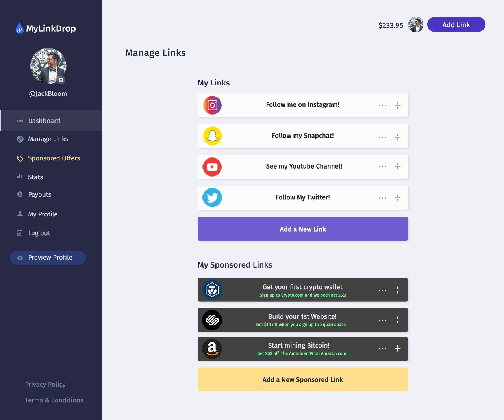Viewport: 504px width, 420px height.
Task: Click the camera icon on sidebar avatar
Action: 61,80
